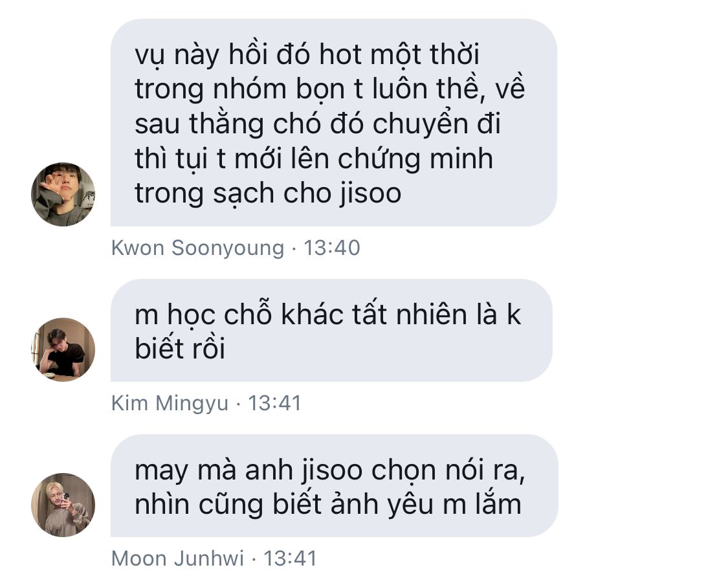Click the line "sau thằng chó đó chuyển đi"

coord(318,124)
